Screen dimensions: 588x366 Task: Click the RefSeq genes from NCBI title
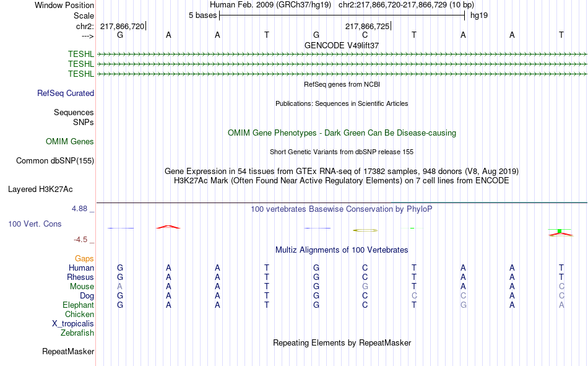[x=342, y=84]
